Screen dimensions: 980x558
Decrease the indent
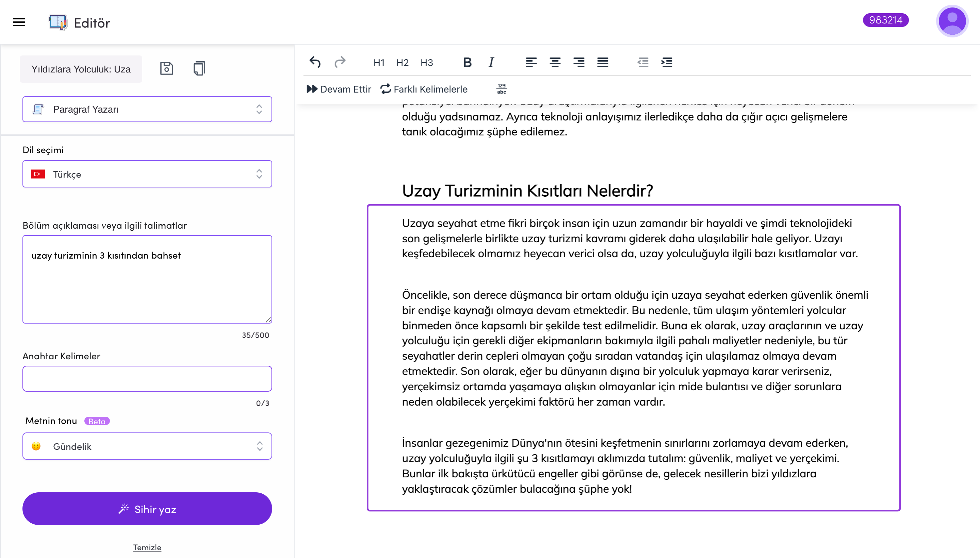[643, 63]
